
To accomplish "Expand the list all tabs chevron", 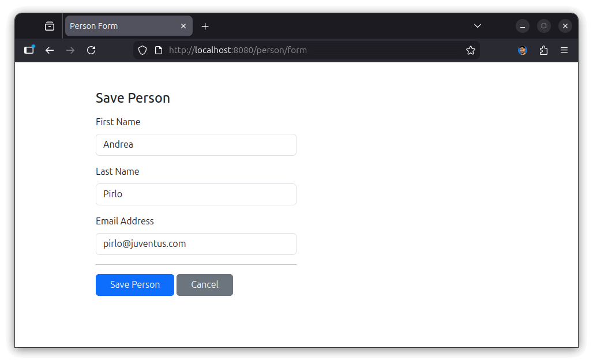I will [478, 26].
